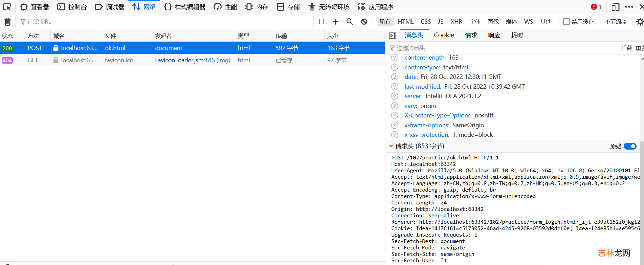Image resolution: width=644 pixels, height=265 pixels.
Task: Turn off the 原始 raw headers toggle
Action: tap(630, 146)
